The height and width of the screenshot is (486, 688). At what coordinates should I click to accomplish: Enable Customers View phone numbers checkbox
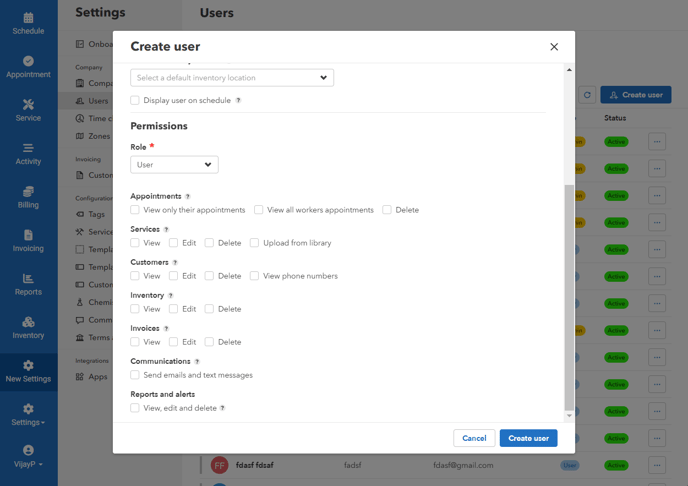point(255,276)
